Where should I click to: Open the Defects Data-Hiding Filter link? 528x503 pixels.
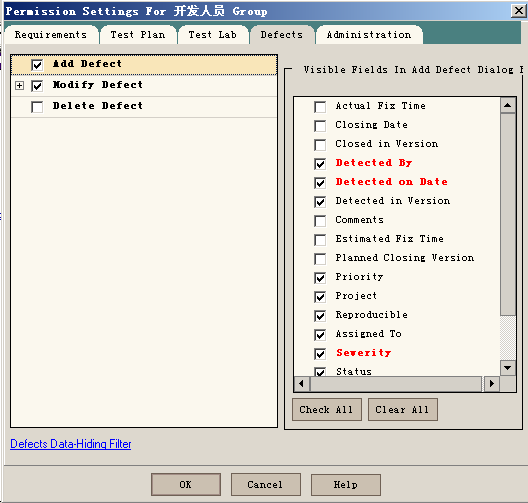pos(71,444)
